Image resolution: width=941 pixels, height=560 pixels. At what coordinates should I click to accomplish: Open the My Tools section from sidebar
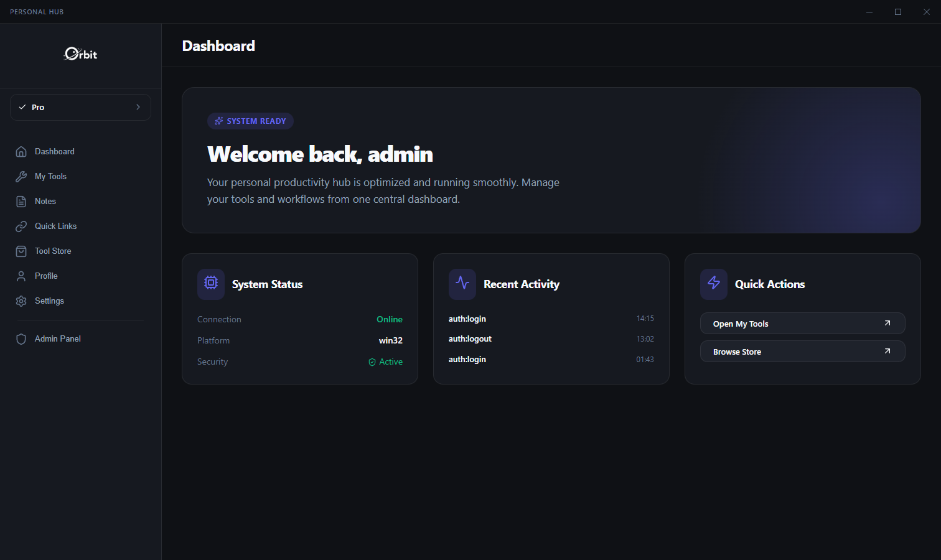[x=50, y=176]
